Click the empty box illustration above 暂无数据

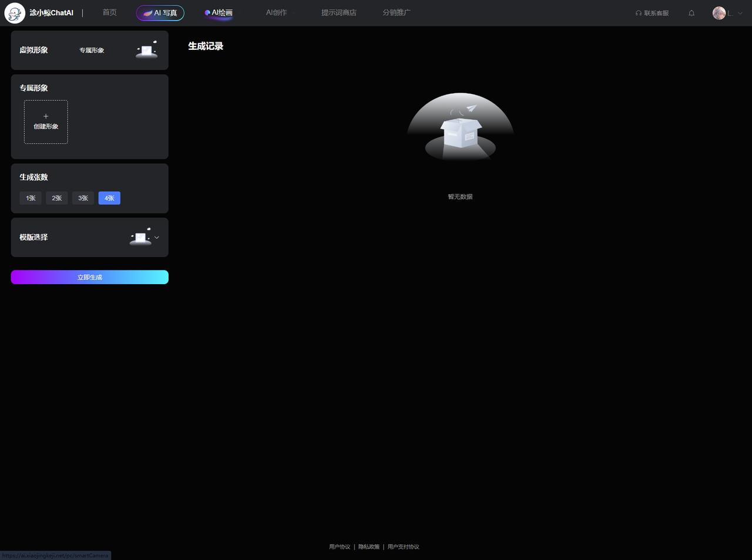[x=461, y=129]
